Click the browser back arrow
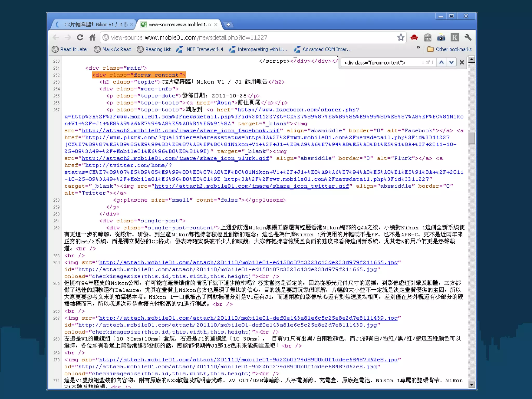This screenshot has width=532, height=399. (56, 38)
